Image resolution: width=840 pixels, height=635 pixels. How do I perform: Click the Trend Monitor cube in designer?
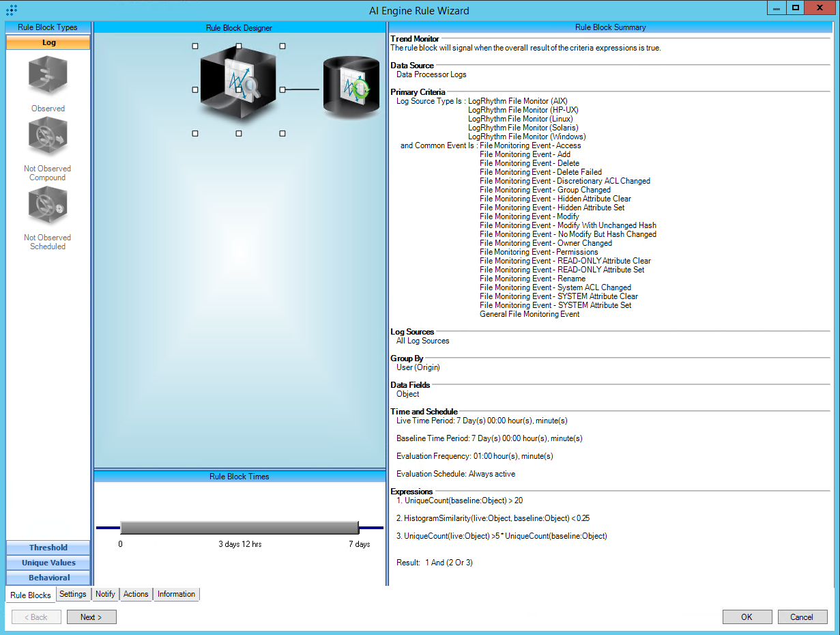pos(237,87)
